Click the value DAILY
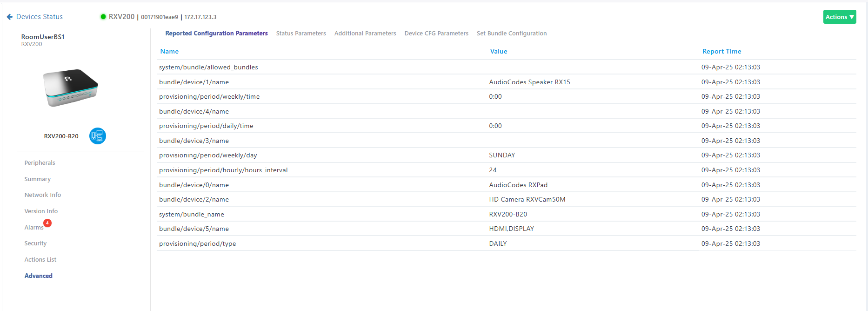This screenshot has width=868, height=311. coord(498,243)
